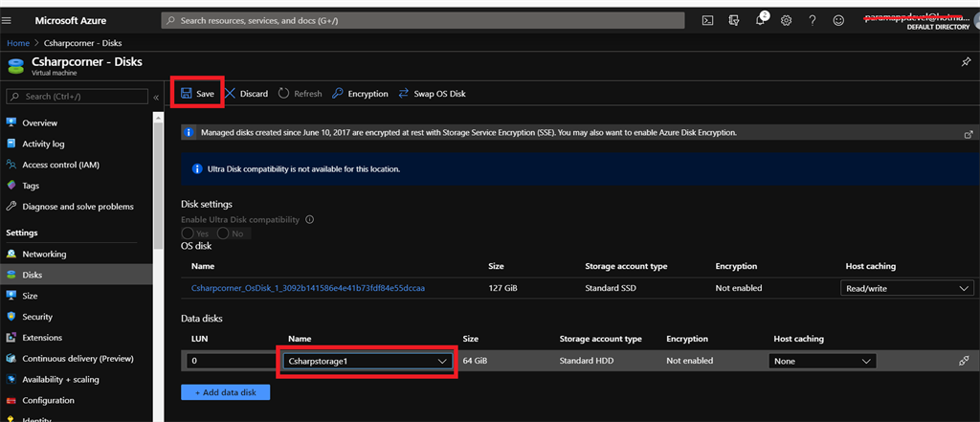This screenshot has height=422, width=980.
Task: Click the 64 GiB size cell
Action: pos(476,361)
